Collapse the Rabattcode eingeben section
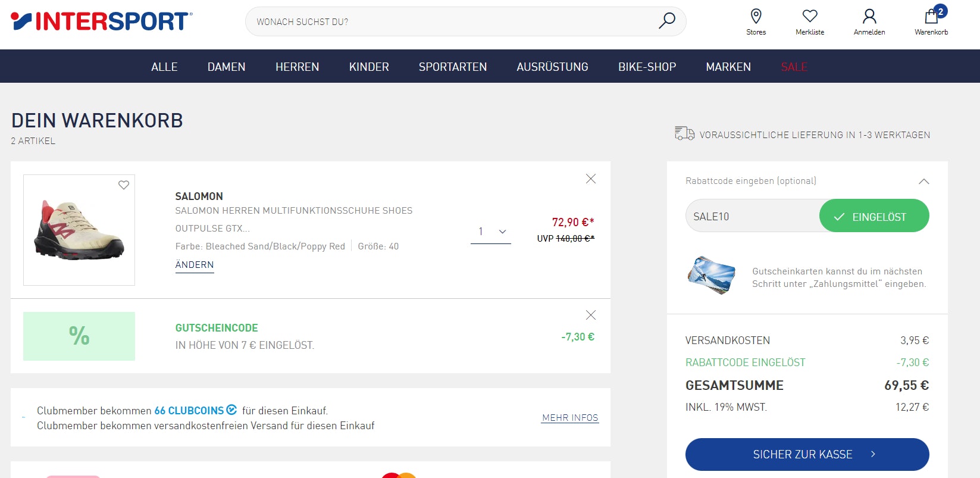The height and width of the screenshot is (478, 980). 924,181
